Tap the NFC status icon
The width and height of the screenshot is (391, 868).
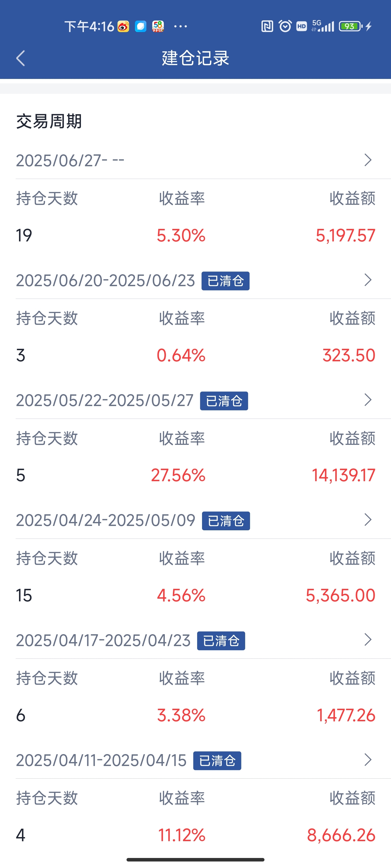267,26
